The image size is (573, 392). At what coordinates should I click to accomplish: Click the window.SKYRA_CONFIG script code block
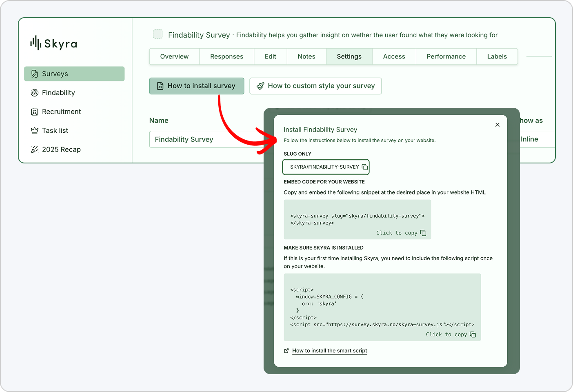(x=382, y=307)
